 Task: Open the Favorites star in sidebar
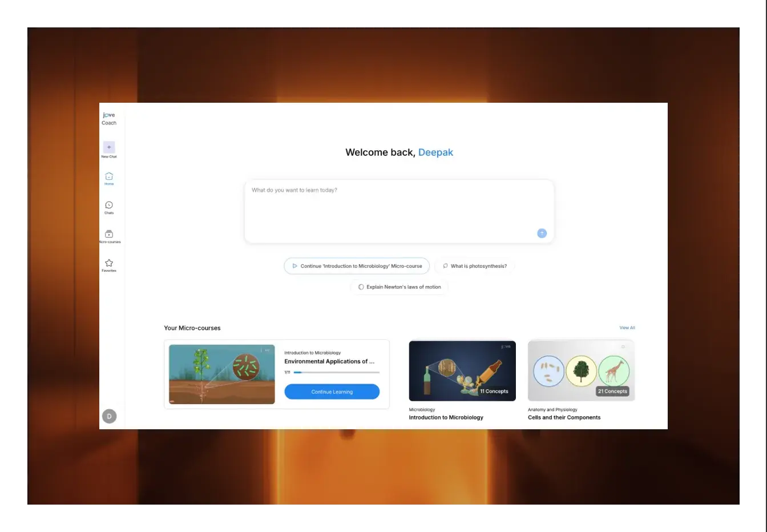tap(109, 265)
